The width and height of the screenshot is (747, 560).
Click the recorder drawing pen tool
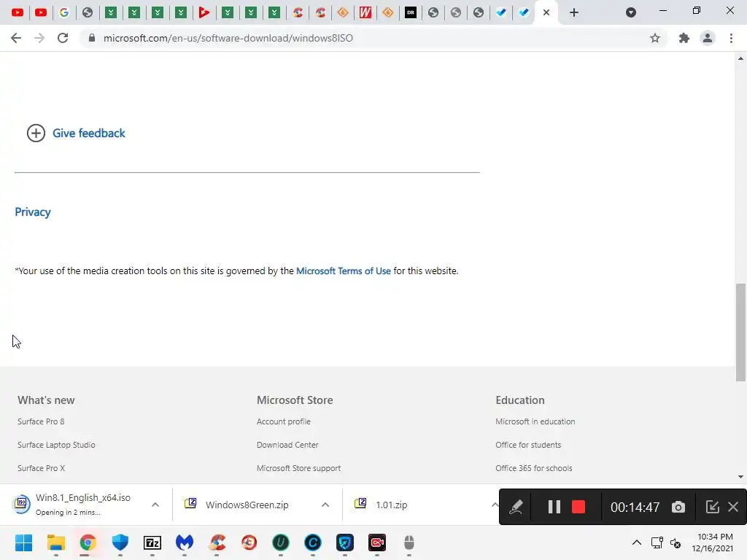(516, 507)
